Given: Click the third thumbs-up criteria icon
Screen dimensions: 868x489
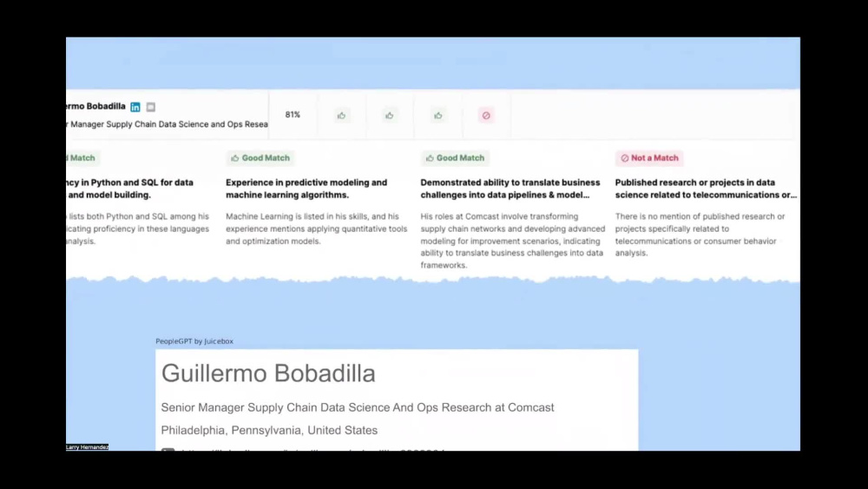Looking at the screenshot, I should [438, 116].
